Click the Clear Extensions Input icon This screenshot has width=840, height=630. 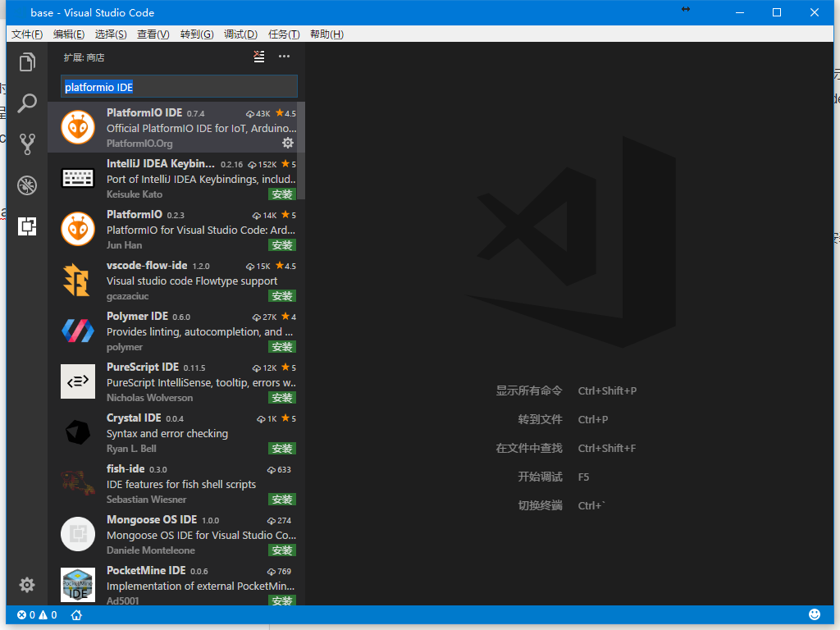pos(259,57)
